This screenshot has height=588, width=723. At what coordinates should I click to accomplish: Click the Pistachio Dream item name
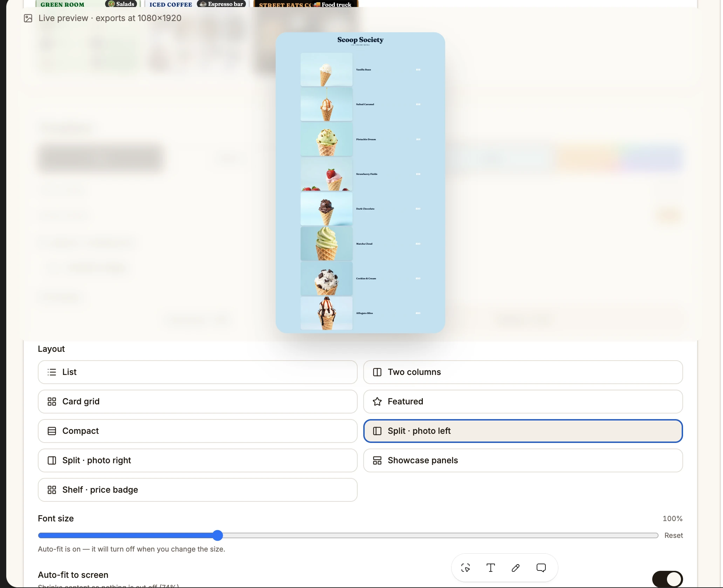[366, 139]
